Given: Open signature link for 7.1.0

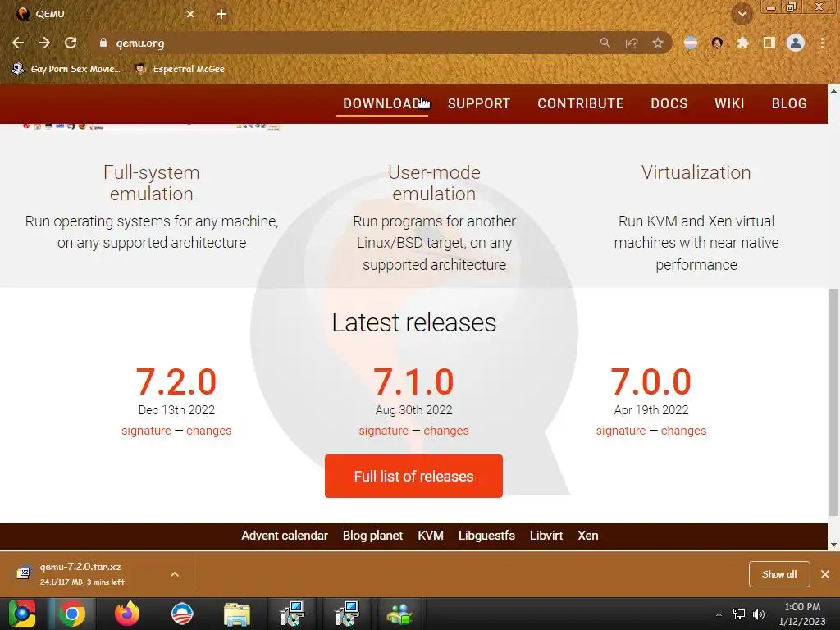Looking at the screenshot, I should tap(384, 431).
